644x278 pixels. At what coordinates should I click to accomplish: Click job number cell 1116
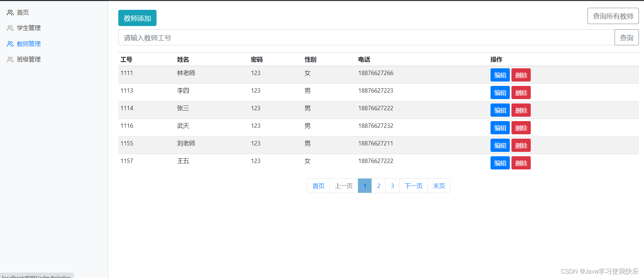pyautogui.click(x=127, y=126)
